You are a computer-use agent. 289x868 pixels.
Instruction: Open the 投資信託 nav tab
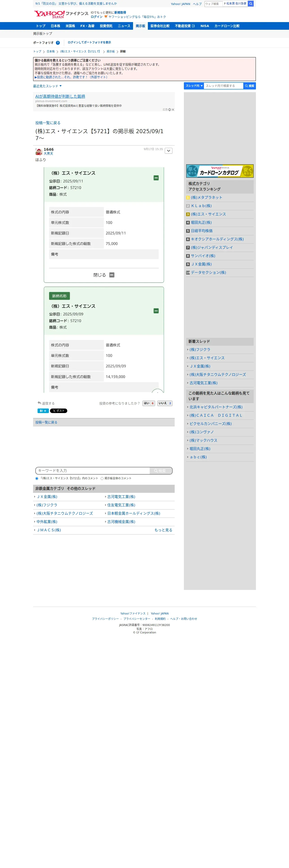[106, 26]
